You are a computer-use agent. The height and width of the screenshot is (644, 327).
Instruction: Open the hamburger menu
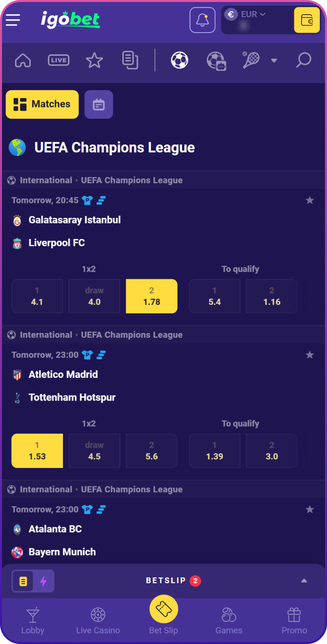click(13, 20)
